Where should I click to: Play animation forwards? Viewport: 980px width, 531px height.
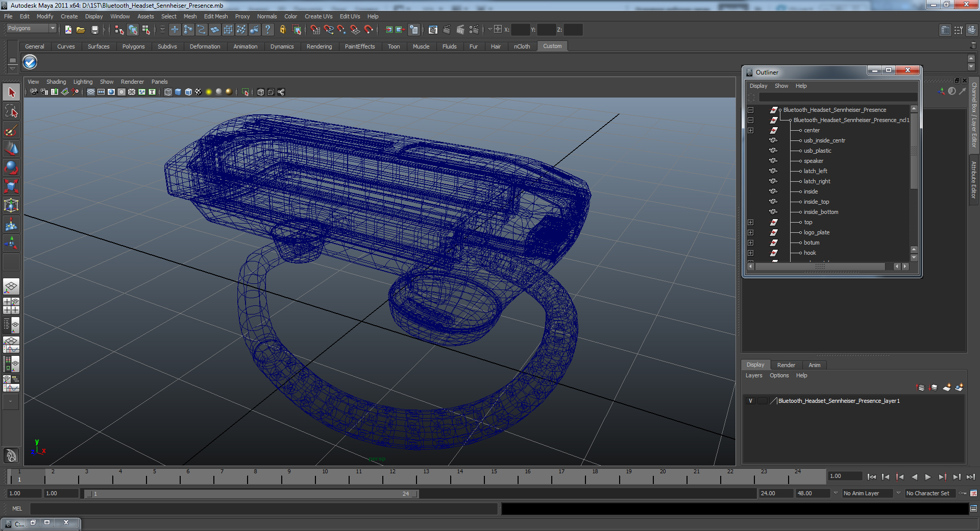928,477
